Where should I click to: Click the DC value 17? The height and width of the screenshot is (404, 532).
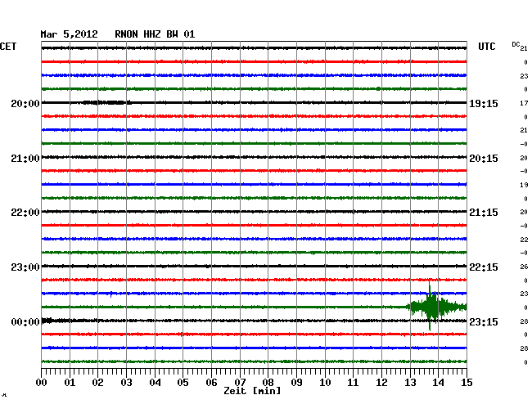click(x=524, y=103)
